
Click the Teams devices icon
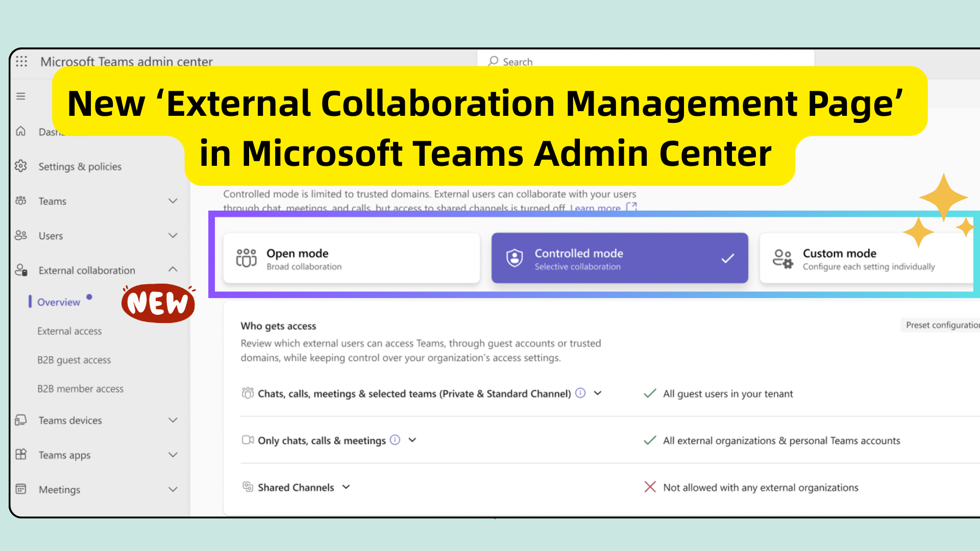tap(21, 420)
